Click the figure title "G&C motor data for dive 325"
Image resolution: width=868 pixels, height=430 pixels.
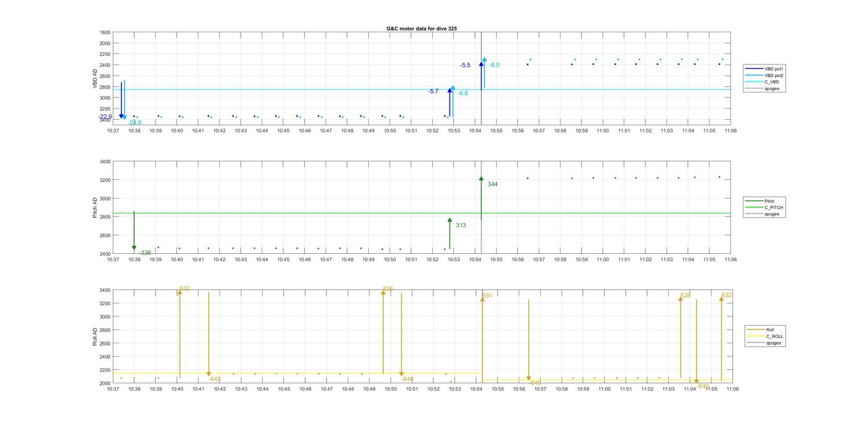point(422,29)
